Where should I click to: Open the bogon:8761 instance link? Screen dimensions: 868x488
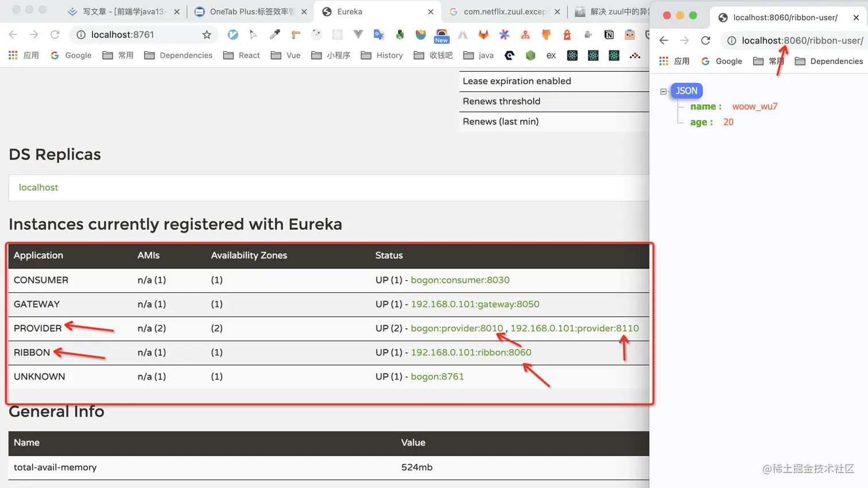437,377
